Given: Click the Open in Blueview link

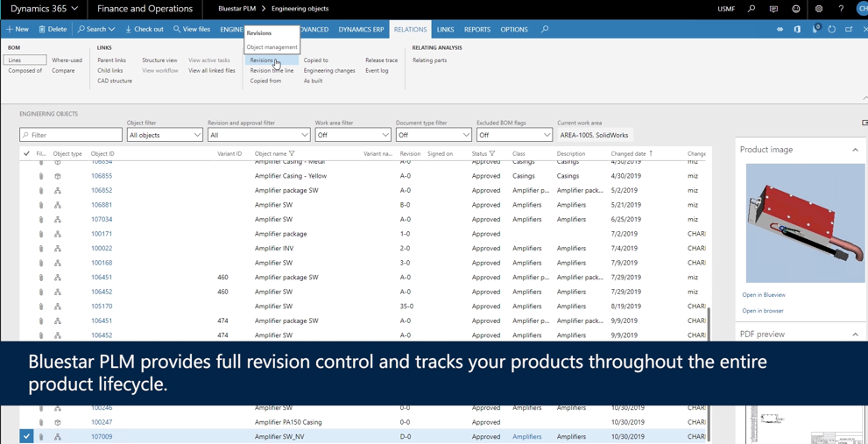Looking at the screenshot, I should 764,295.
